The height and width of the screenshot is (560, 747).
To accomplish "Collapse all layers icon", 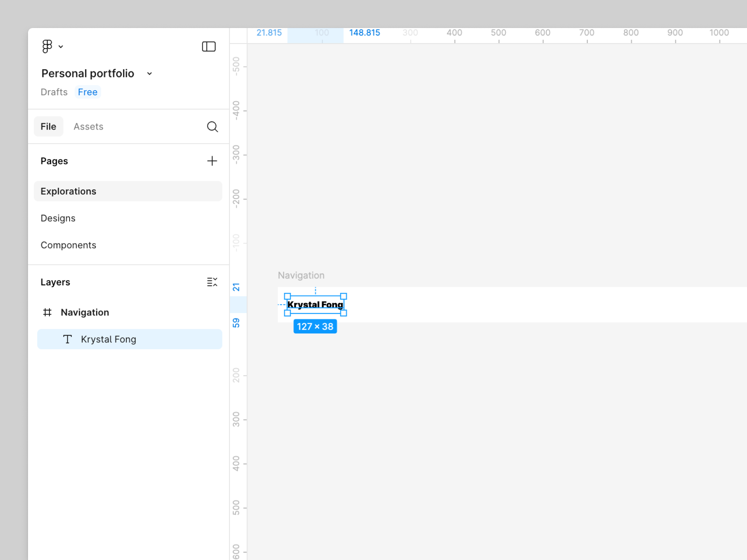I will (212, 282).
